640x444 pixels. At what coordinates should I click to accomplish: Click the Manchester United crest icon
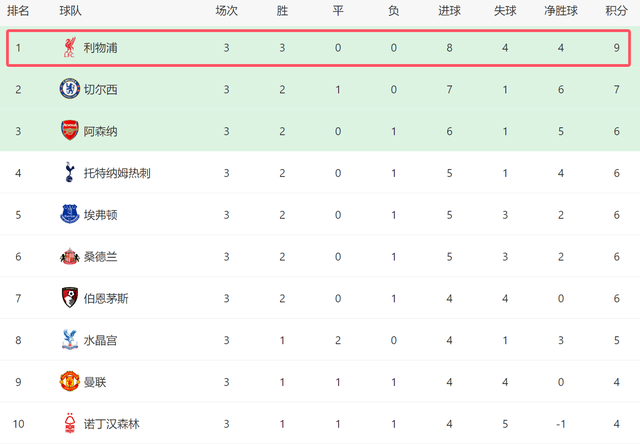click(x=68, y=382)
